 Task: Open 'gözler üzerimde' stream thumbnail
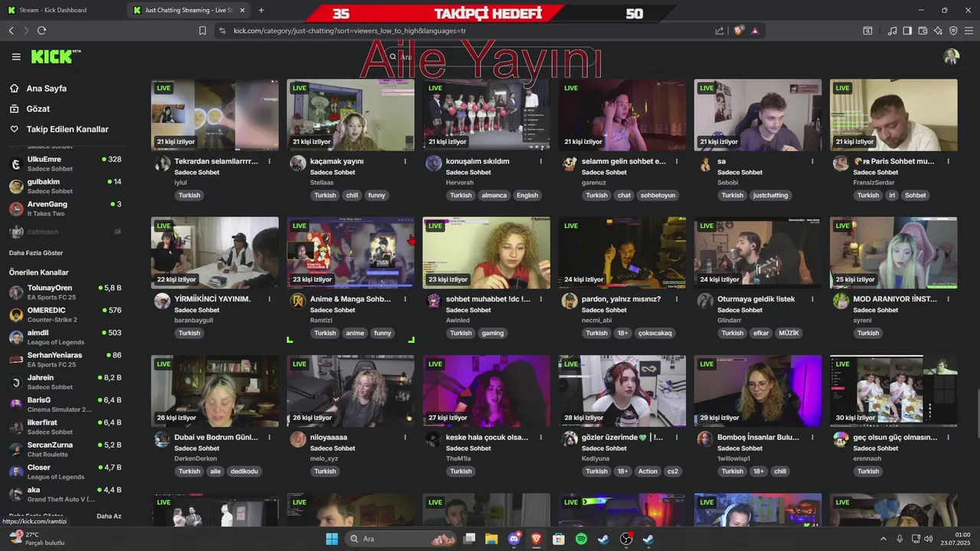622,391
